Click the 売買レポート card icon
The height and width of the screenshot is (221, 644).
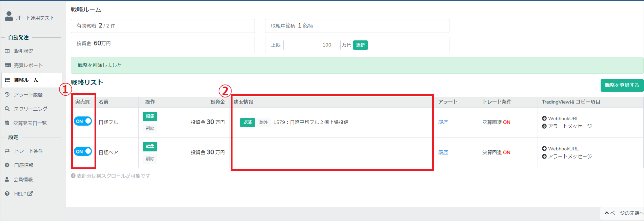[x=7, y=65]
